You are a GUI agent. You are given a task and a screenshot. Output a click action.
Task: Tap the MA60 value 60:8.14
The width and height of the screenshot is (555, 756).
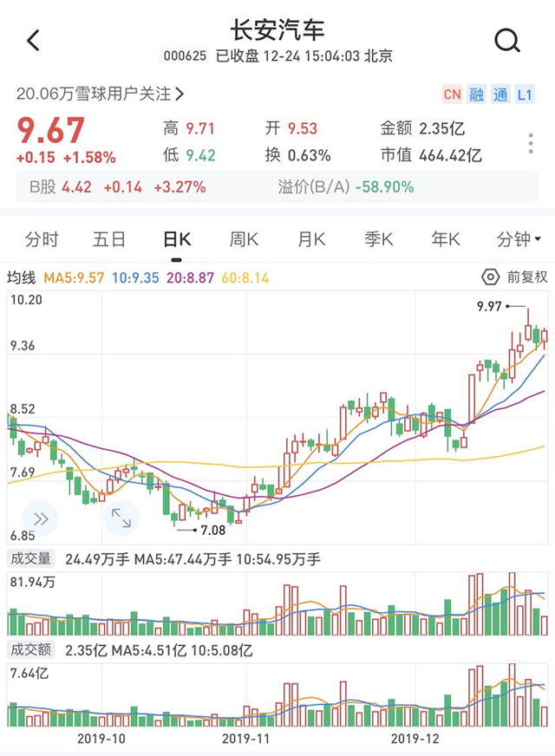click(x=245, y=277)
